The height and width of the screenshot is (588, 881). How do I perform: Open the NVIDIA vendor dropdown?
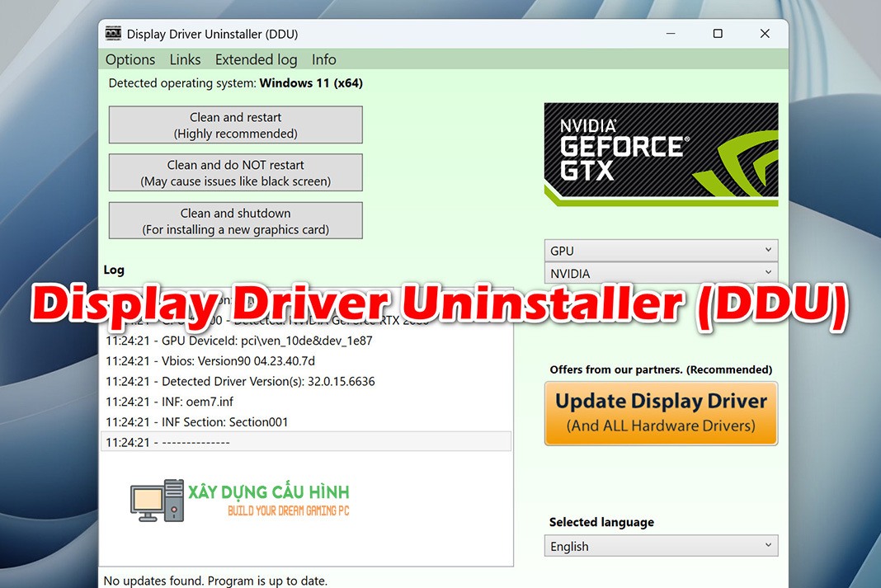tap(661, 273)
